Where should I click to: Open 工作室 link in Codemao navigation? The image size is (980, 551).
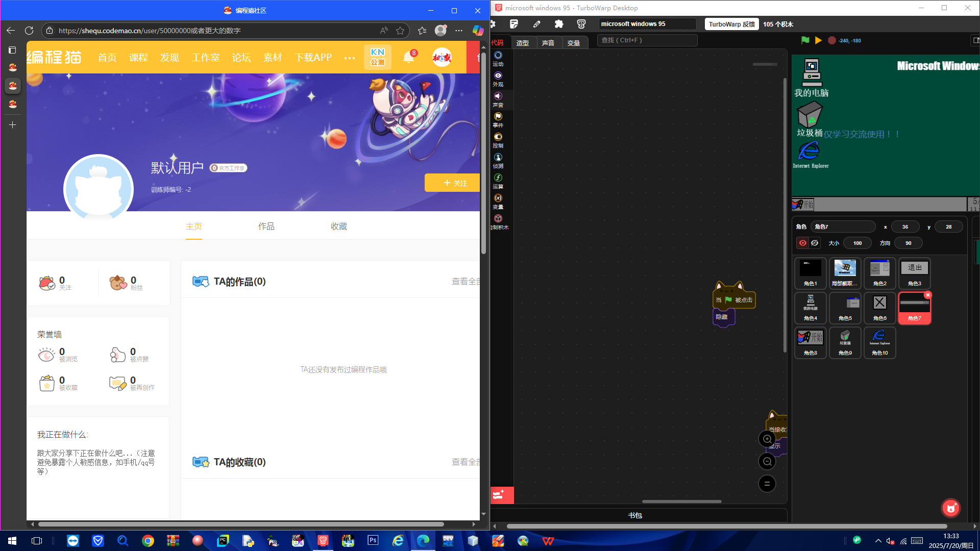pos(206,58)
